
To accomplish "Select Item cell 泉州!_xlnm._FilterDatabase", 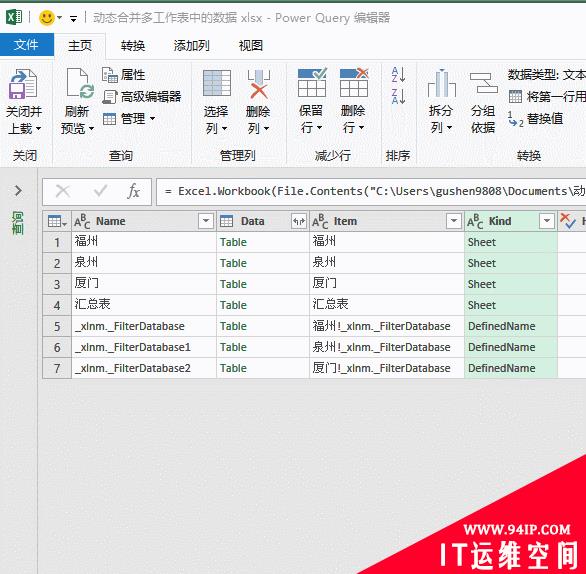I will pos(387,347).
